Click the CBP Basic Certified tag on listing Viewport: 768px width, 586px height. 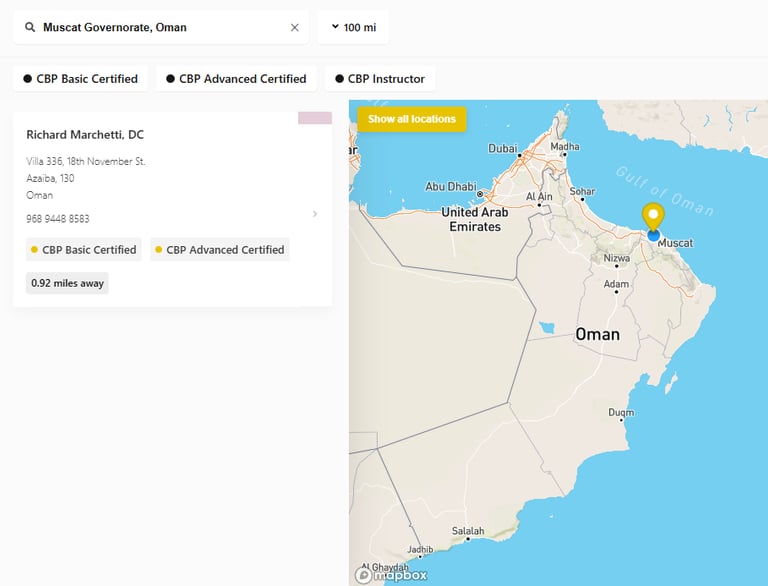pyautogui.click(x=84, y=250)
